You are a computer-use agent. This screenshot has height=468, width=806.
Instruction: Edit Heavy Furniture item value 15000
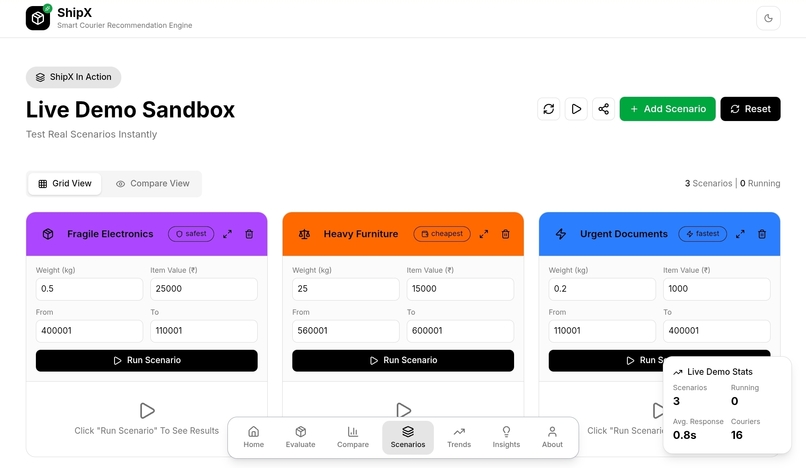coord(460,289)
